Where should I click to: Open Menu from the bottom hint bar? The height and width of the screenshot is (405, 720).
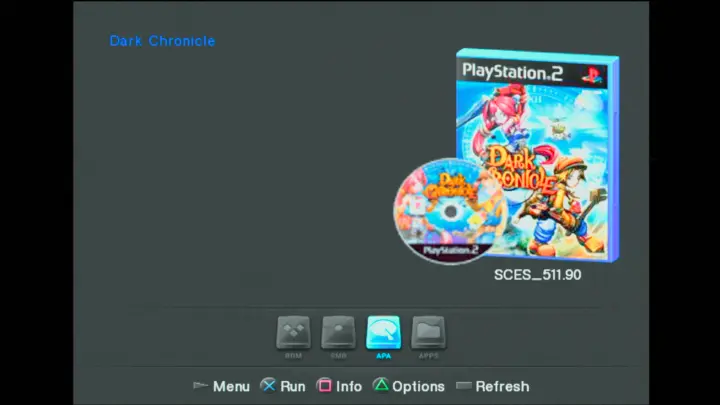click(221, 386)
